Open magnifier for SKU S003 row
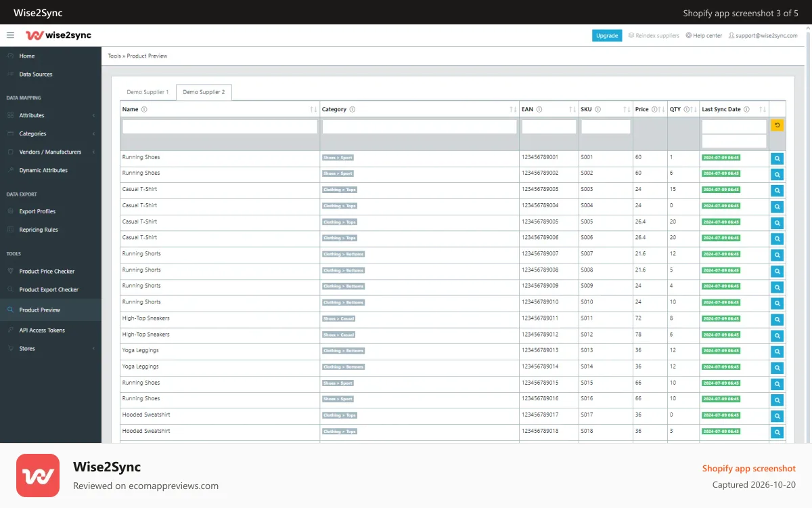Viewport: 812px width, 508px height. [777, 191]
